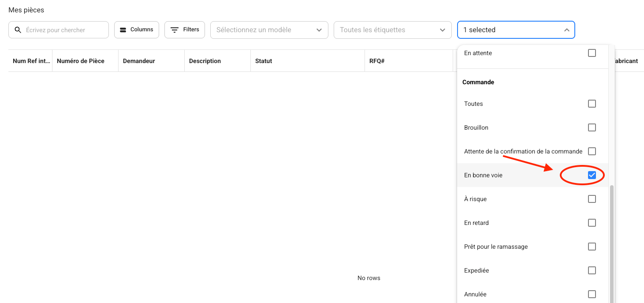The height and width of the screenshot is (303, 644).
Task: Click the dropdown list scrollbar thumb
Action: point(611,243)
